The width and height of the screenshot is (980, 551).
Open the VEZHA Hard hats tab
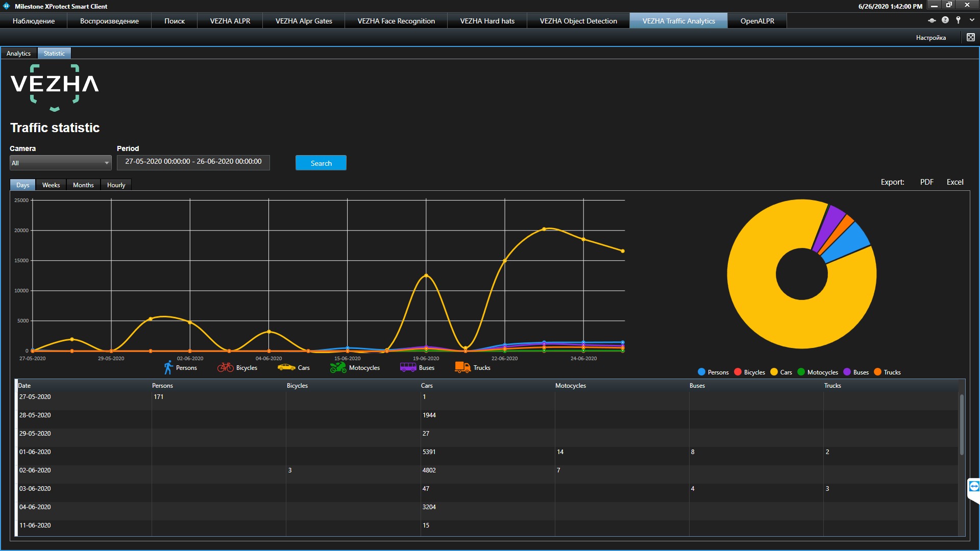[x=487, y=21]
